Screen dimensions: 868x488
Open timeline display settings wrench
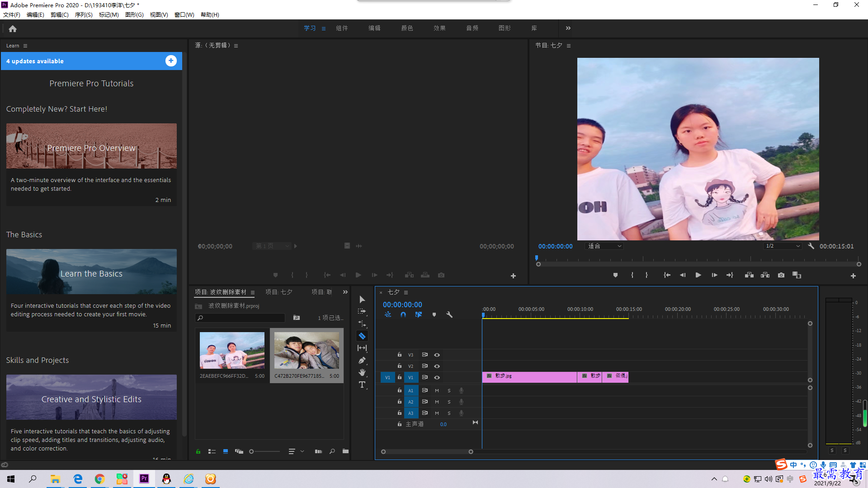tap(449, 314)
